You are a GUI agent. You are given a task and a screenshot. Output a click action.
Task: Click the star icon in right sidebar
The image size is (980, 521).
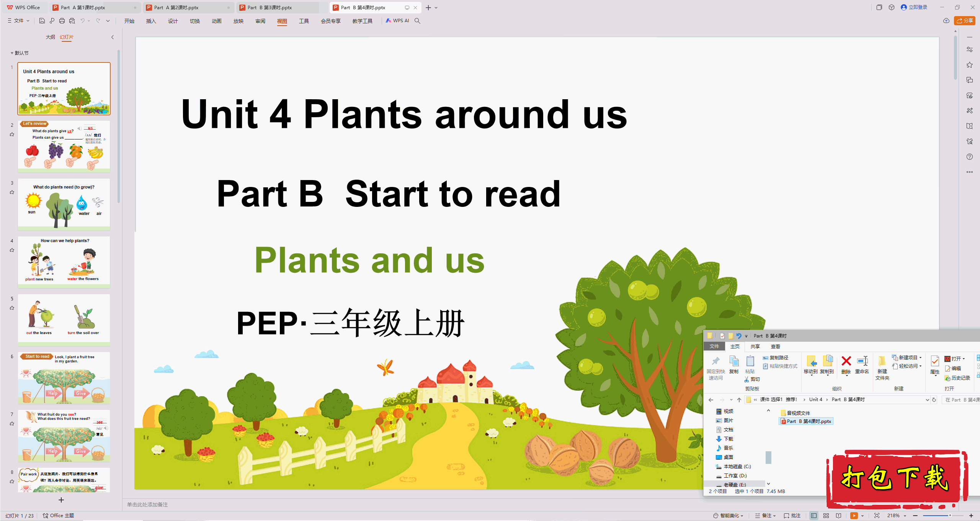pyautogui.click(x=970, y=65)
